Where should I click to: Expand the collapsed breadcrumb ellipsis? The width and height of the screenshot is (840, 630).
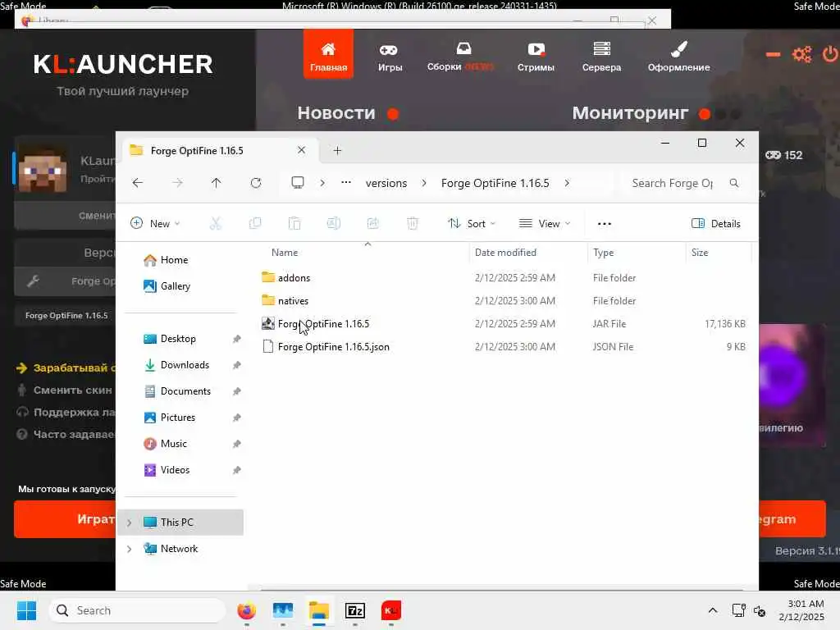coord(346,183)
